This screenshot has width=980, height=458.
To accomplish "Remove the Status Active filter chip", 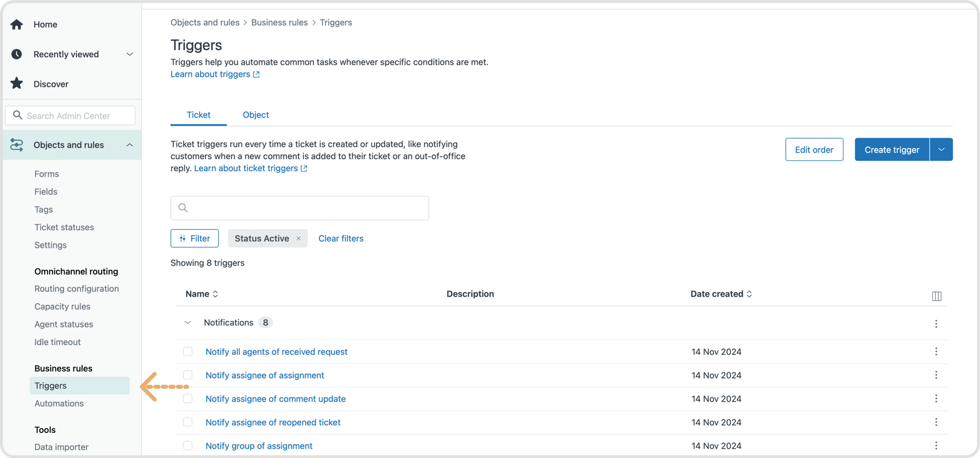I will (299, 238).
